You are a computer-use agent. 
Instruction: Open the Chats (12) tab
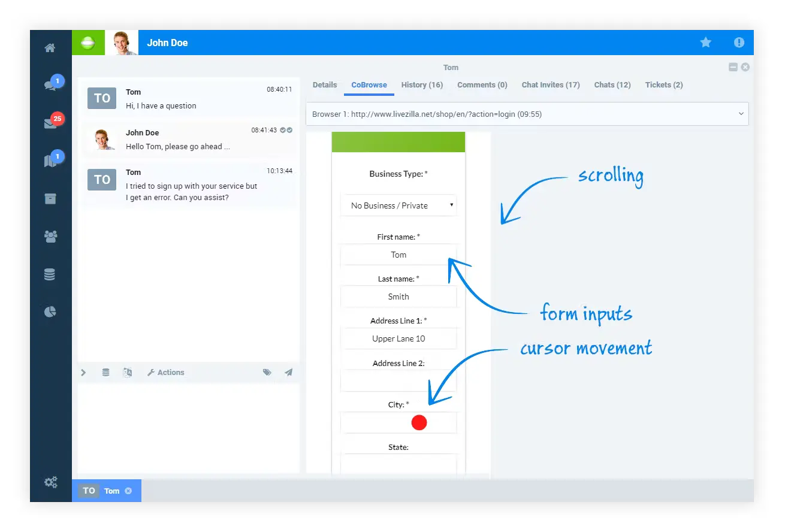point(612,85)
